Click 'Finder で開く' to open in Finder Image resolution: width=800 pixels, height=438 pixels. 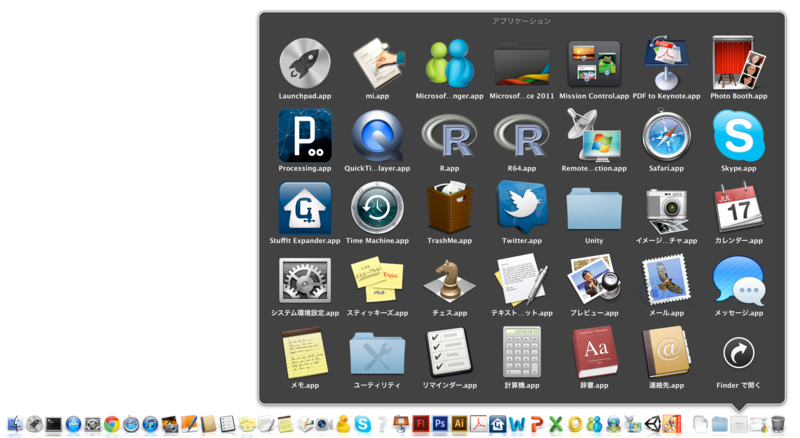pos(739,352)
